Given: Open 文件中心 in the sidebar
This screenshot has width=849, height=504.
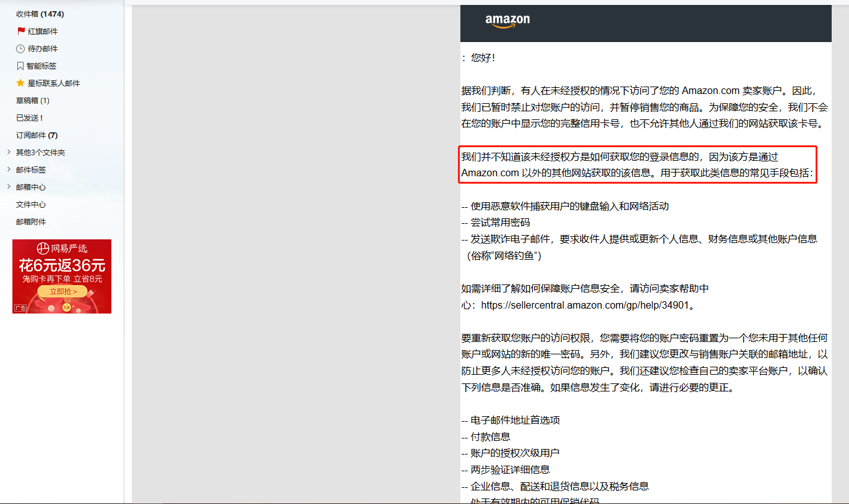Looking at the screenshot, I should 31,204.
